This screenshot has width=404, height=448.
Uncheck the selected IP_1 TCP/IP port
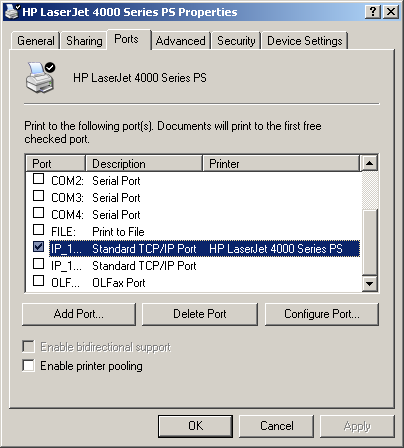[38, 247]
